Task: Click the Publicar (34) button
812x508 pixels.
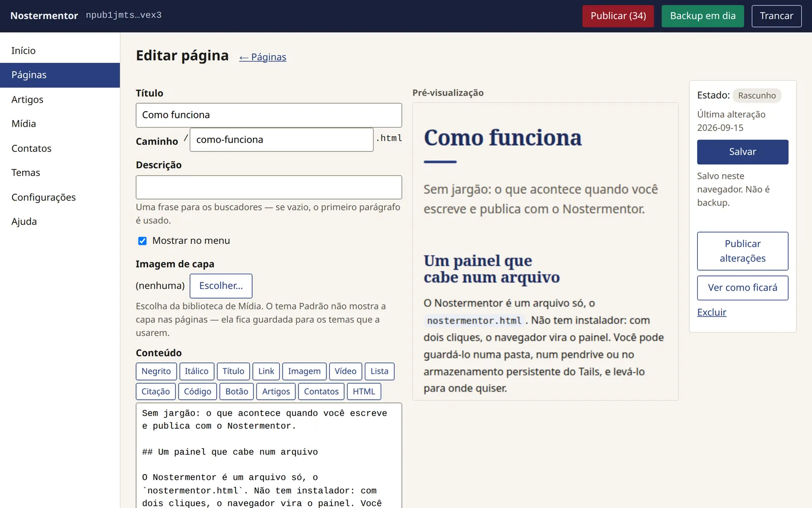Action: tap(618, 16)
